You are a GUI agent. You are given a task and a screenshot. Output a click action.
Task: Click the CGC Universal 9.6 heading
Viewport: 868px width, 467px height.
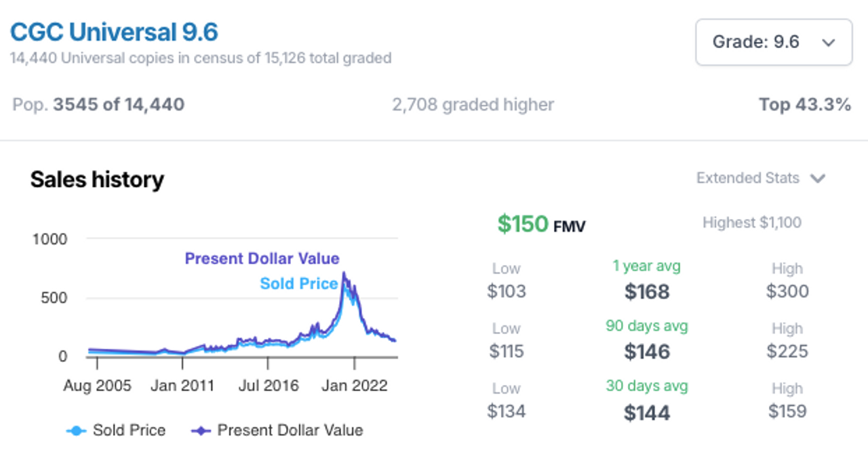[x=114, y=32]
